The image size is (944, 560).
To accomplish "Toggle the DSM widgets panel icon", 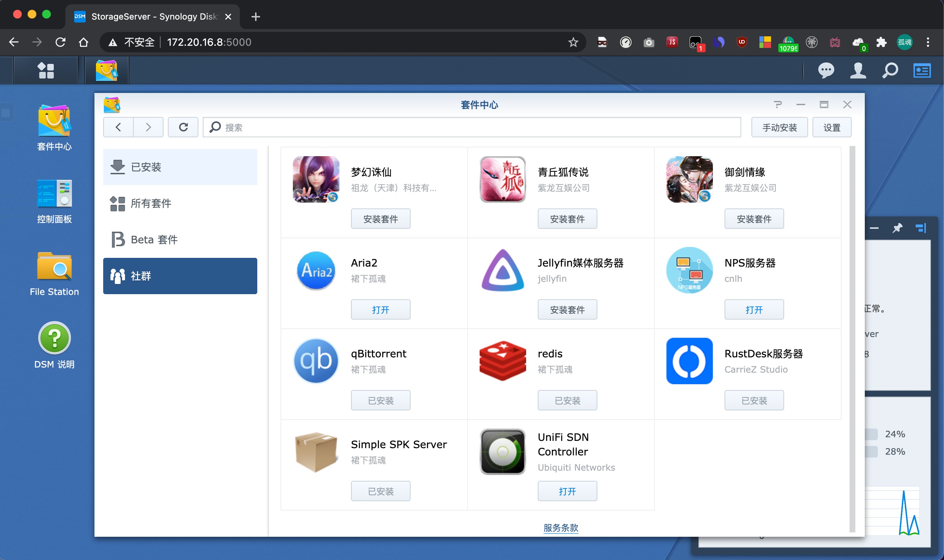I will [x=922, y=70].
